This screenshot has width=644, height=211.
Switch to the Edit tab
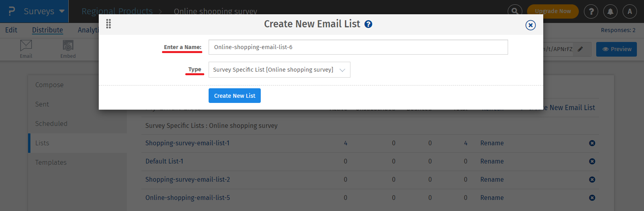pos(11,30)
